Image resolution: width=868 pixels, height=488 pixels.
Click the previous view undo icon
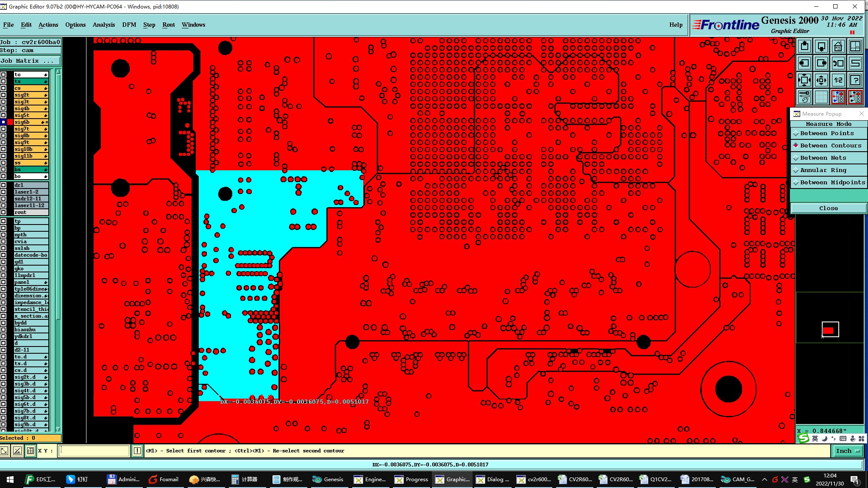(x=838, y=63)
